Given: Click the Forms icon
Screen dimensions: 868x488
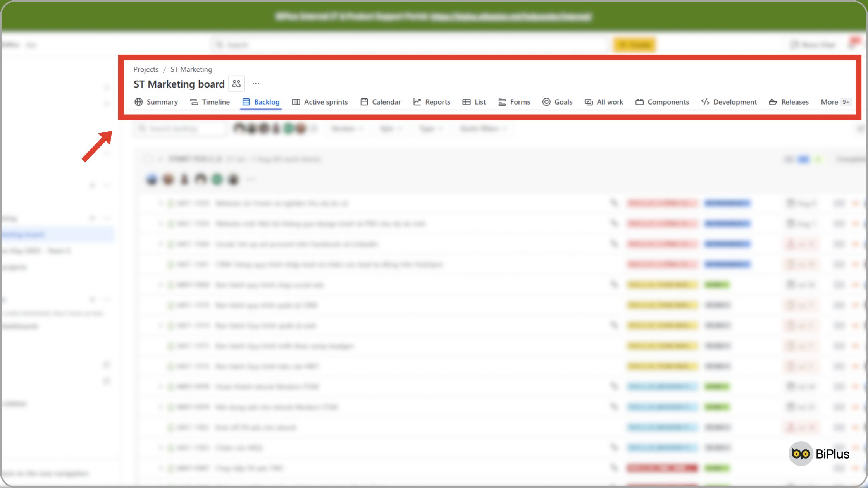Looking at the screenshot, I should 502,102.
